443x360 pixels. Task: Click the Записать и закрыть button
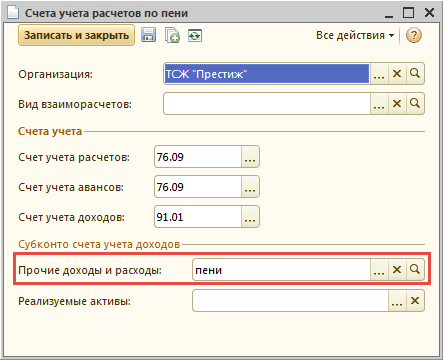click(76, 35)
